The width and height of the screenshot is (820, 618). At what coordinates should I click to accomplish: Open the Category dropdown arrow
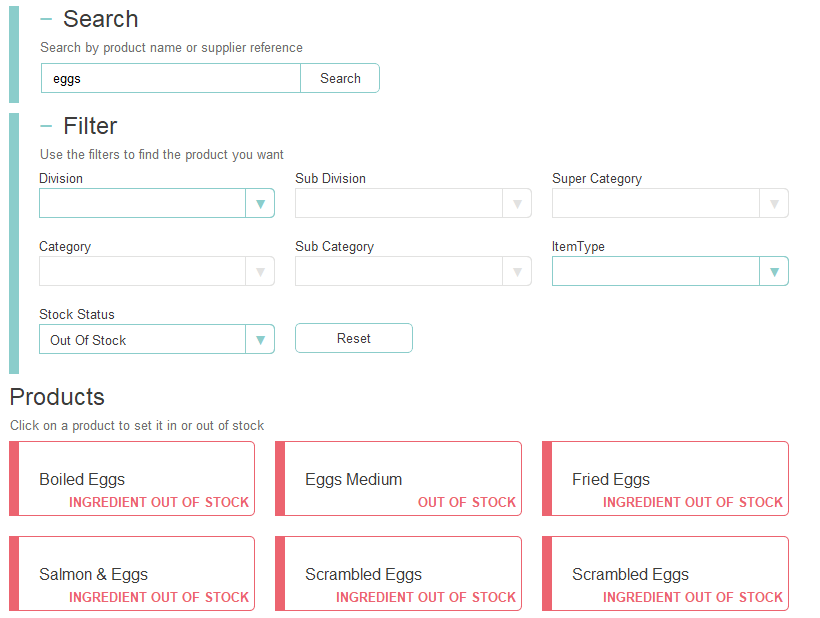pos(260,272)
